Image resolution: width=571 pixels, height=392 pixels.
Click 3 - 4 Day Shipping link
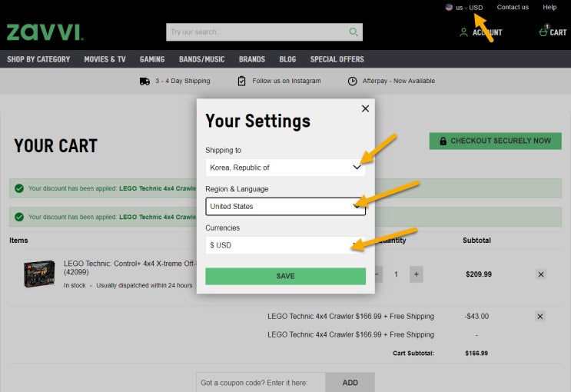[x=183, y=81]
